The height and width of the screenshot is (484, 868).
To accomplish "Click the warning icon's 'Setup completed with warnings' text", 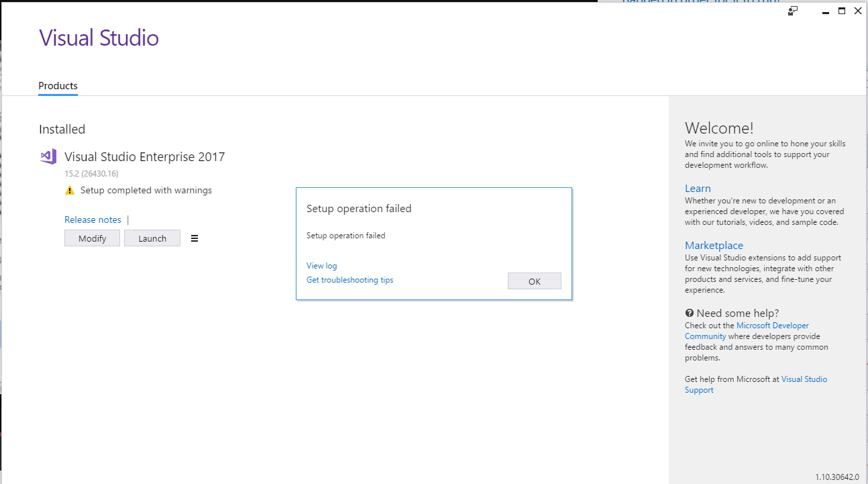I will 145,190.
